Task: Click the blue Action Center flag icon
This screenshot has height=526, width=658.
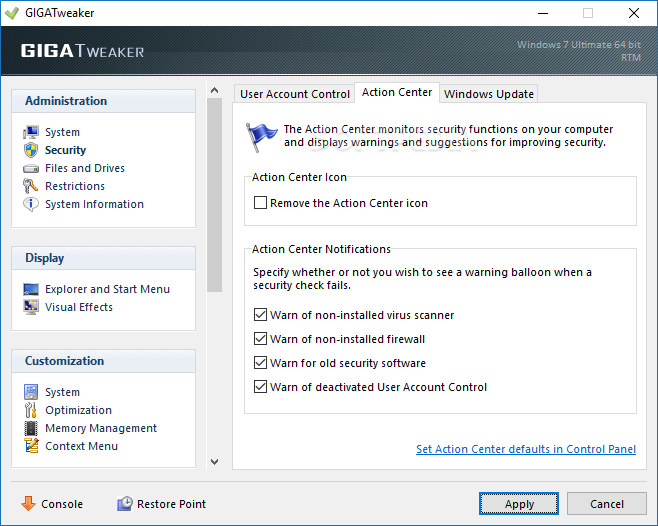Action: [x=261, y=137]
